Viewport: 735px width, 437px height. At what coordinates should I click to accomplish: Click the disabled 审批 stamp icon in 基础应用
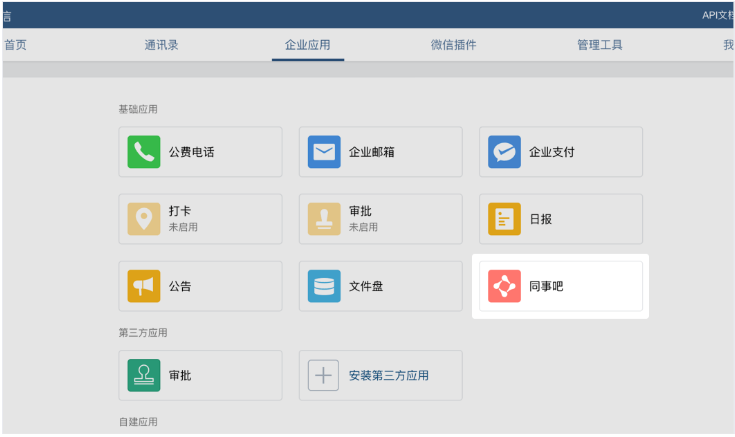tap(324, 219)
